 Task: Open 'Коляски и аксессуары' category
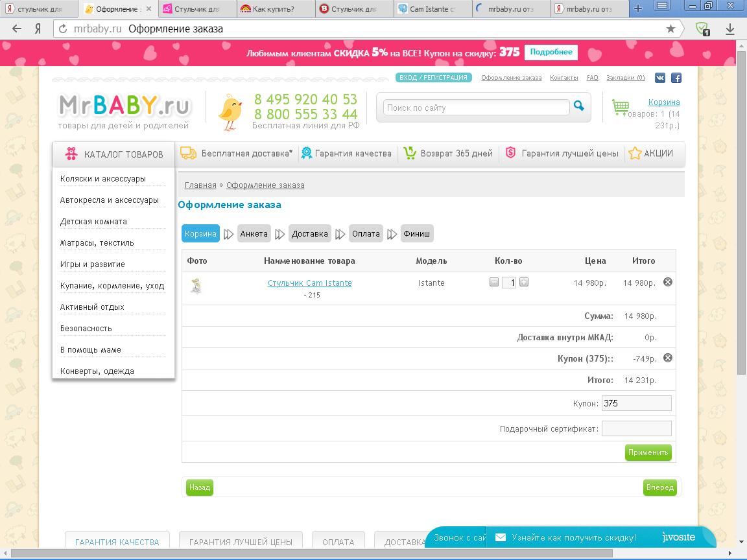(103, 179)
